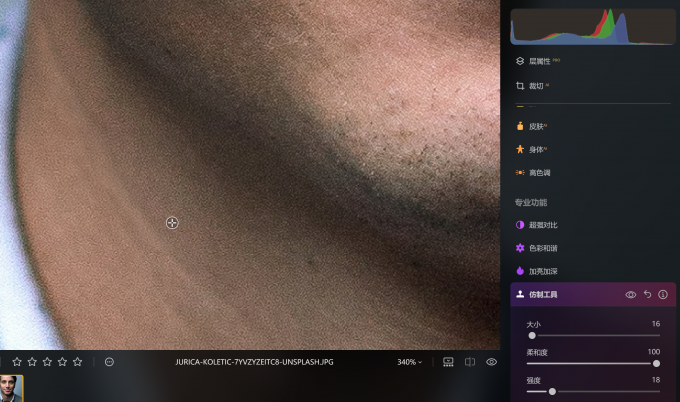The width and height of the screenshot is (680, 402).
Task: Open the 超强对比 supercontrast tool
Action: click(536, 225)
